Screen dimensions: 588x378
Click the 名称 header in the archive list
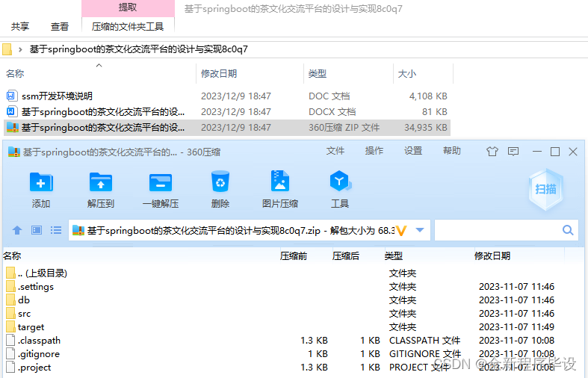click(12, 255)
